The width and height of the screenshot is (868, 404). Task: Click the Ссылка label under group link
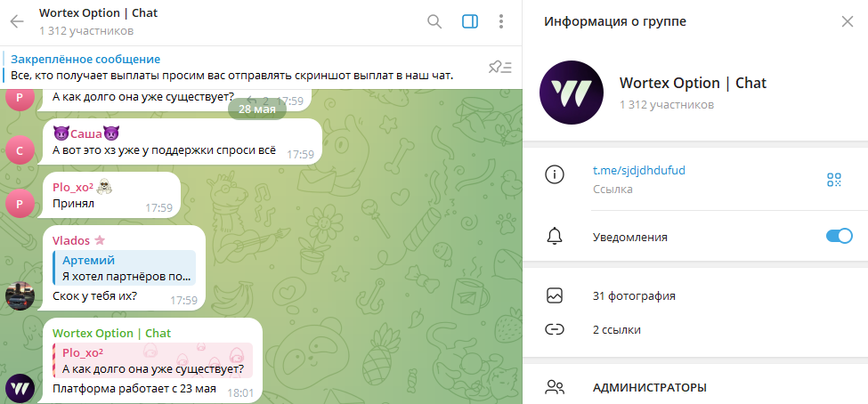pyautogui.click(x=612, y=190)
